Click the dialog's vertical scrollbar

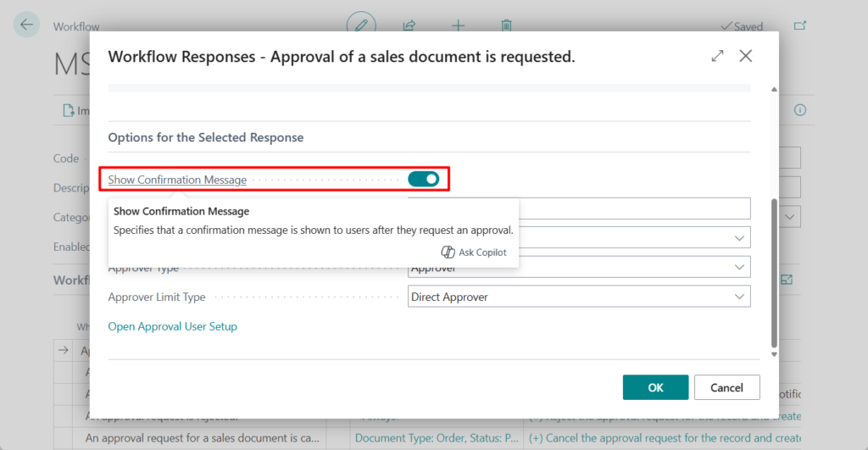point(773,271)
